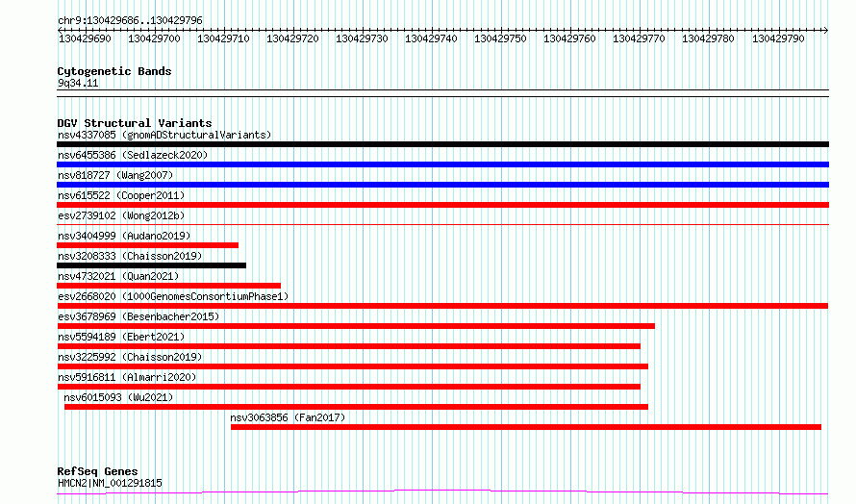The height and width of the screenshot is (504, 856).
Task: Select red bar under nsv5916811 Almarri2020
Action: tap(349, 387)
